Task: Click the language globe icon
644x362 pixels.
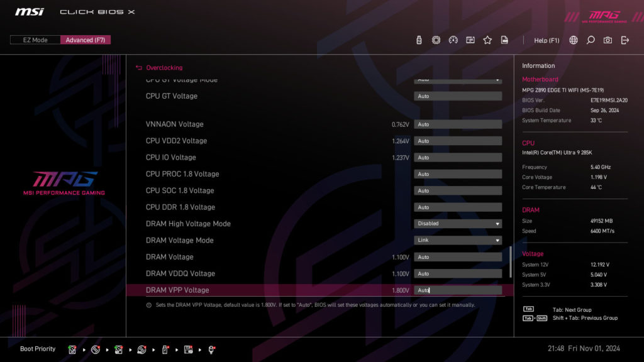Action: point(573,40)
